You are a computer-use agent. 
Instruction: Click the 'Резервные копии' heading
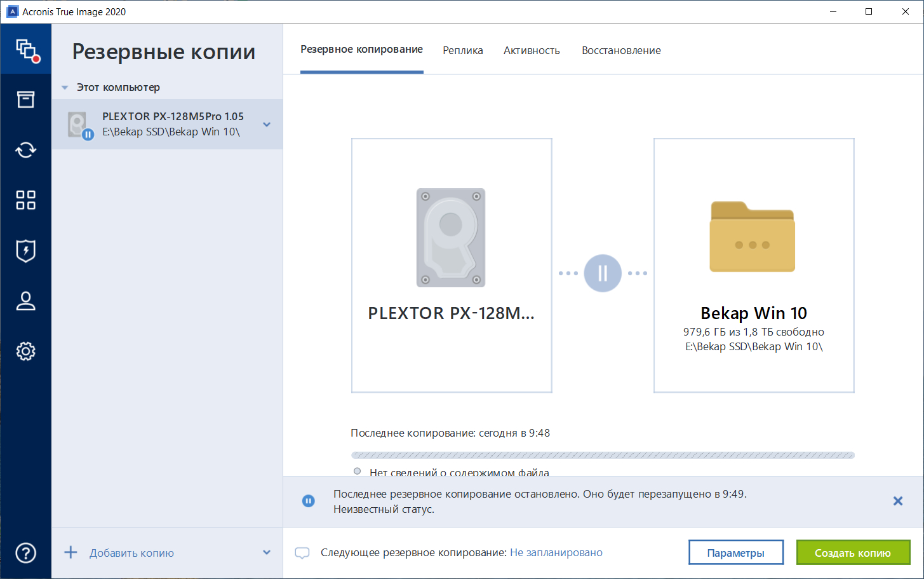(164, 51)
